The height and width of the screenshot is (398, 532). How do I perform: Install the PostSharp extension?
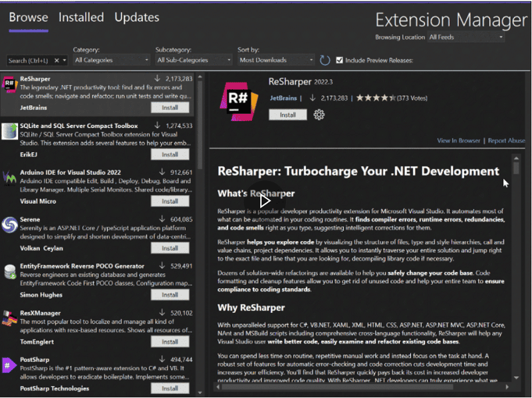(170, 389)
